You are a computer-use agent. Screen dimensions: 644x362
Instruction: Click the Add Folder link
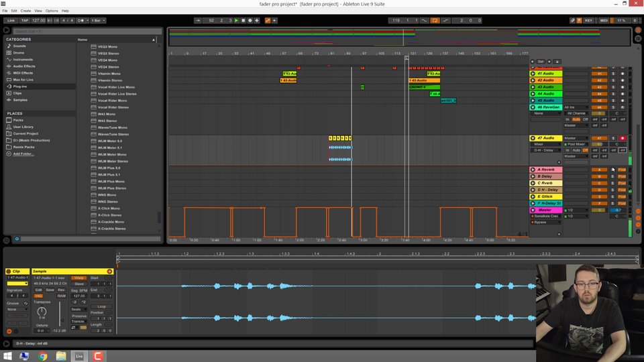coord(23,154)
